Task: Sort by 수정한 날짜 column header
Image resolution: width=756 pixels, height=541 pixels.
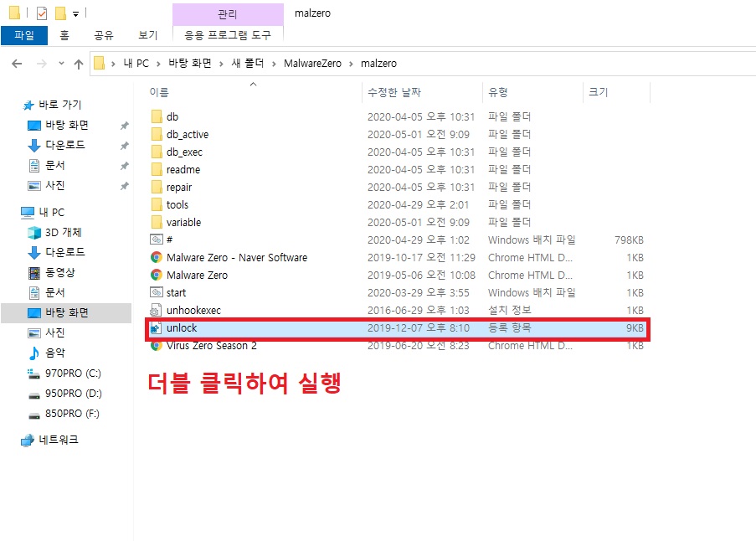Action: (394, 92)
